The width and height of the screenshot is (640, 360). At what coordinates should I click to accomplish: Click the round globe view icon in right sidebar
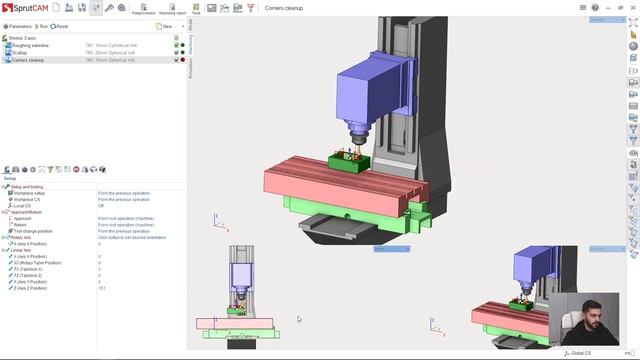pos(633,46)
